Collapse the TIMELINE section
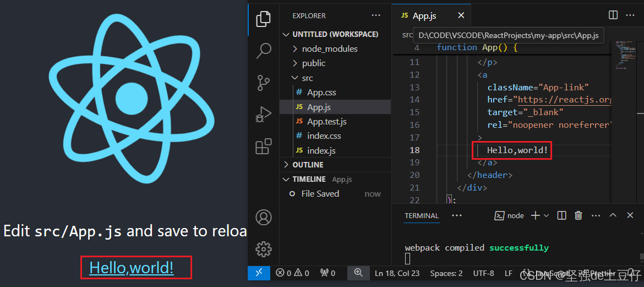Viewport: 644px width, 287px height. (335, 179)
